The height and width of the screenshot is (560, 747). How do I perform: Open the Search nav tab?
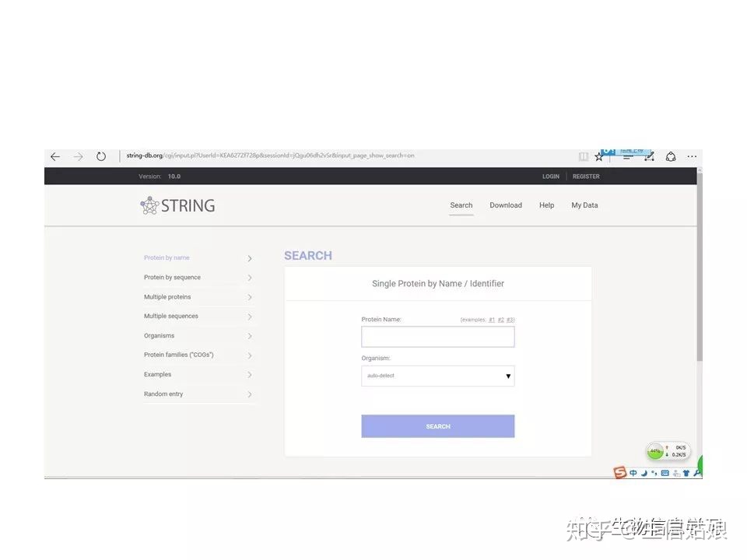click(x=461, y=205)
